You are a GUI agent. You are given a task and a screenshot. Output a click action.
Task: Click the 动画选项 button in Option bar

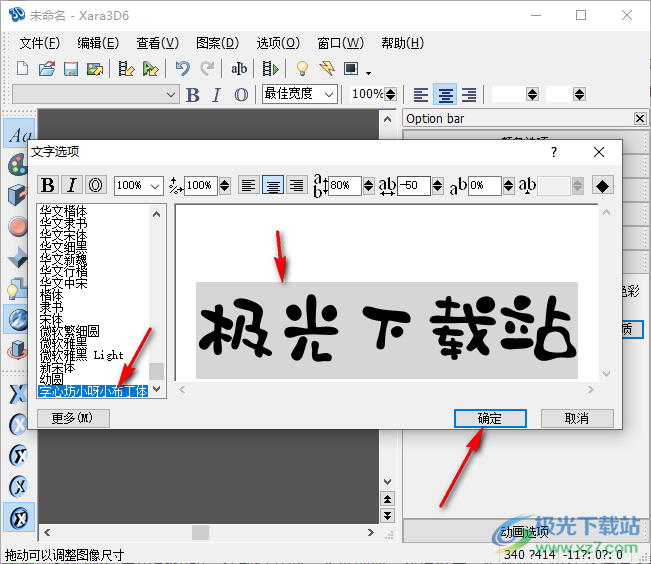click(x=524, y=531)
